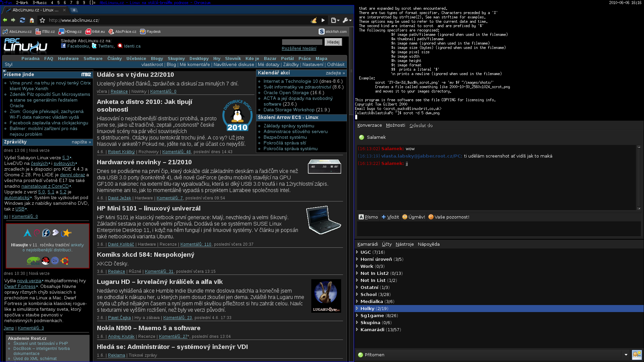The width and height of the screenshot is (644, 362).
Task: Click the Distribuce roku 2010 penguin badge
Action: pyautogui.click(x=237, y=115)
